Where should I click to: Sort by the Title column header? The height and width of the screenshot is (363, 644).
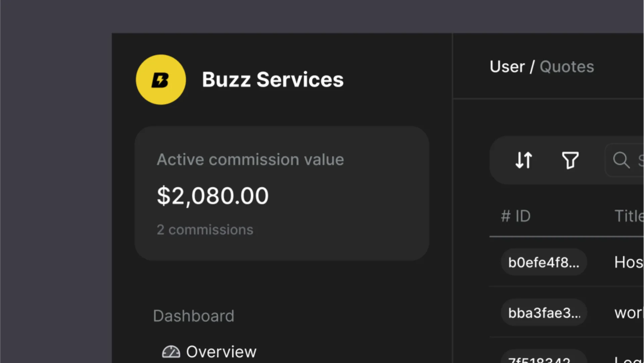(629, 216)
